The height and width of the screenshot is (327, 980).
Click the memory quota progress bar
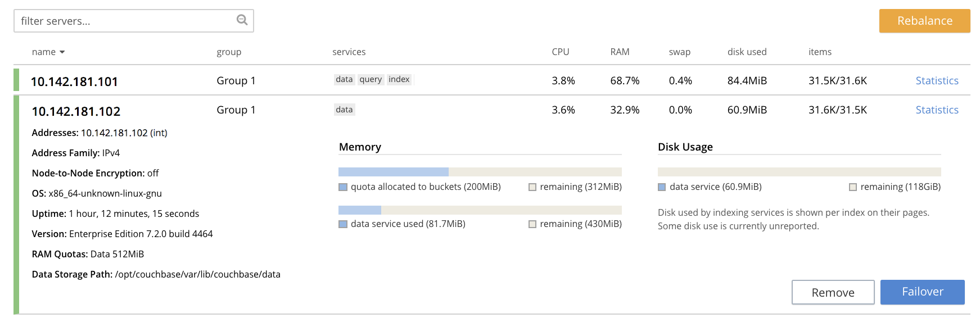[480, 172]
